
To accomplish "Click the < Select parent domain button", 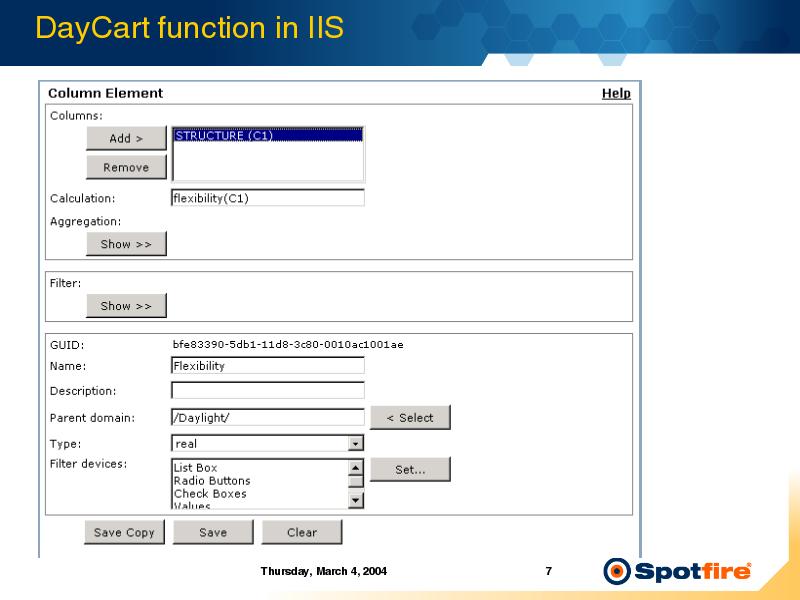I will click(410, 417).
